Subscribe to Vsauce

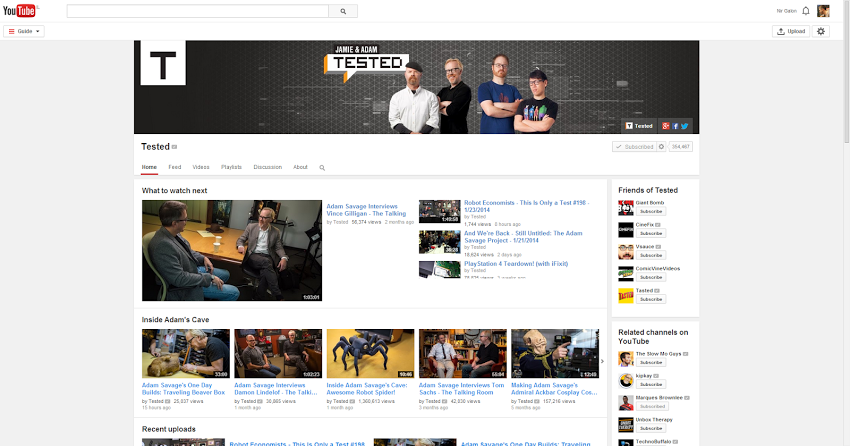651,255
